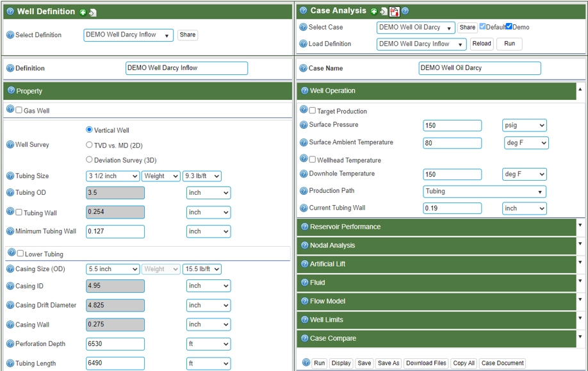Screen dimensions: 588x371
Task: Click the Reload button
Action: pyautogui.click(x=482, y=44)
